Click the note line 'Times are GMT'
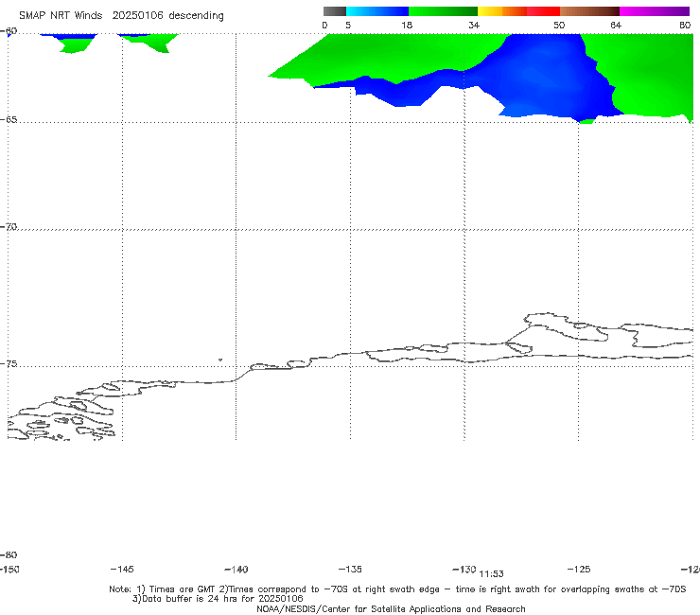 click(183, 589)
